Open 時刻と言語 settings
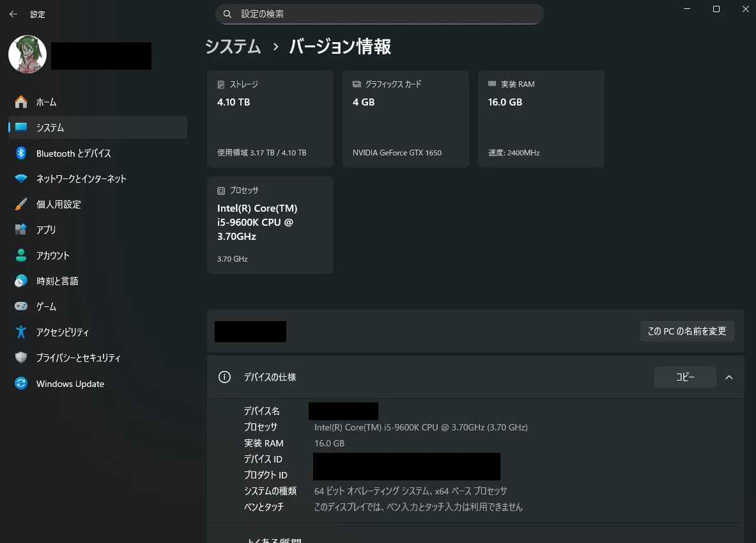Screen dimensions: 756x543 pos(97,281)
